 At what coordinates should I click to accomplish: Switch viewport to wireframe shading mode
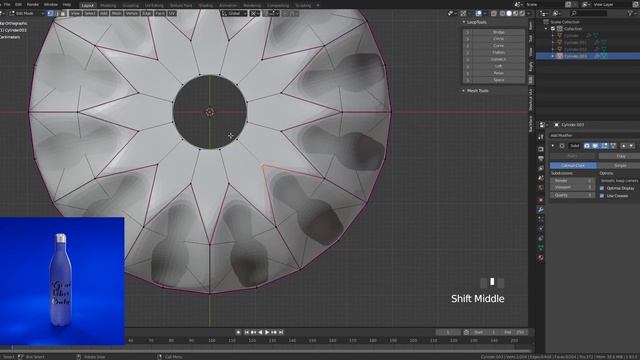click(x=502, y=13)
